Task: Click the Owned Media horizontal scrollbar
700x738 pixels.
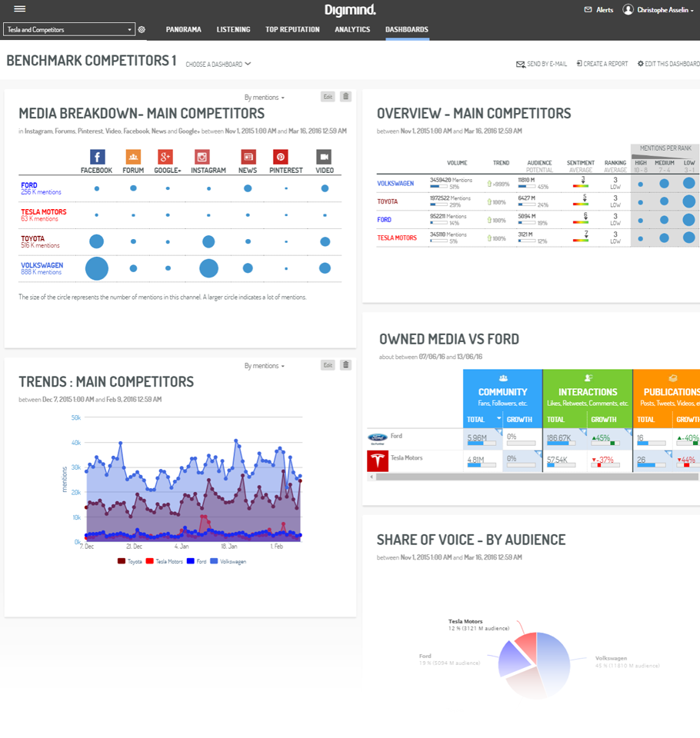Action: [531, 477]
